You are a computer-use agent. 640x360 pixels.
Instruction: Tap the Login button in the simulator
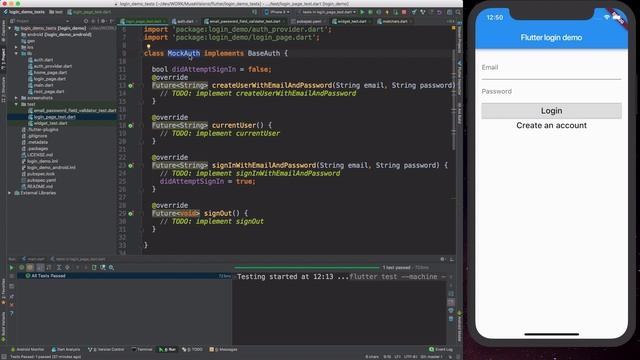[551, 111]
